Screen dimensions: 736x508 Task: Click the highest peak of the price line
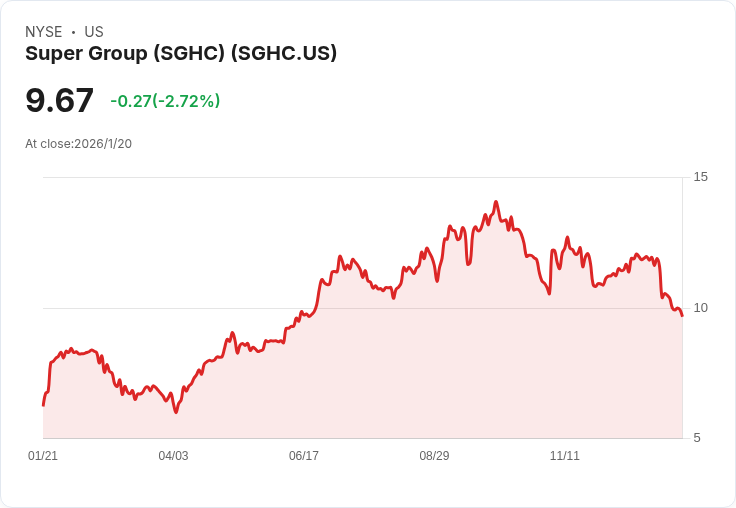(x=496, y=202)
